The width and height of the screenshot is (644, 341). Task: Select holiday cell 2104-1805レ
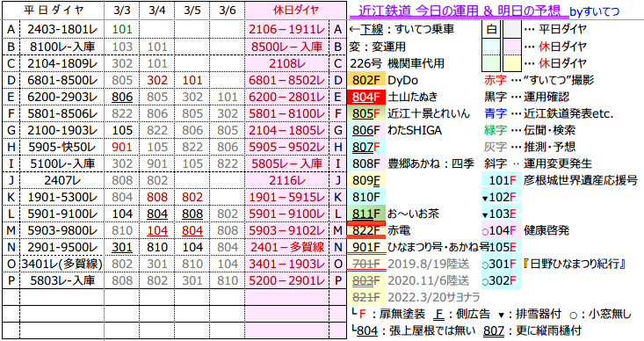[287, 130]
